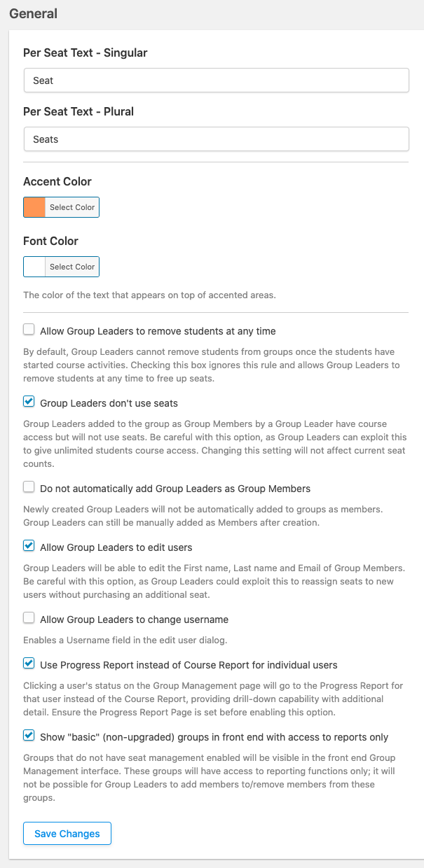Enable Allow Group Leaders to change username
Viewport: 424px width, 868px height.
coord(29,617)
